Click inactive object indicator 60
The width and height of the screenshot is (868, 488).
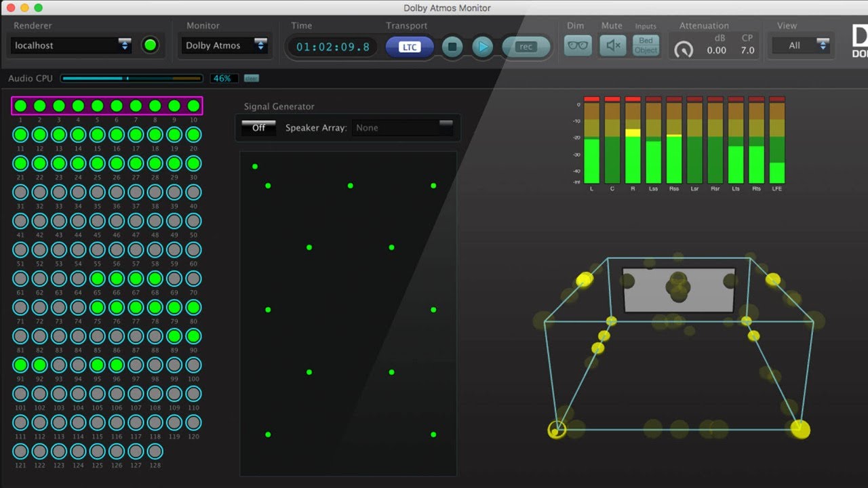[193, 249]
